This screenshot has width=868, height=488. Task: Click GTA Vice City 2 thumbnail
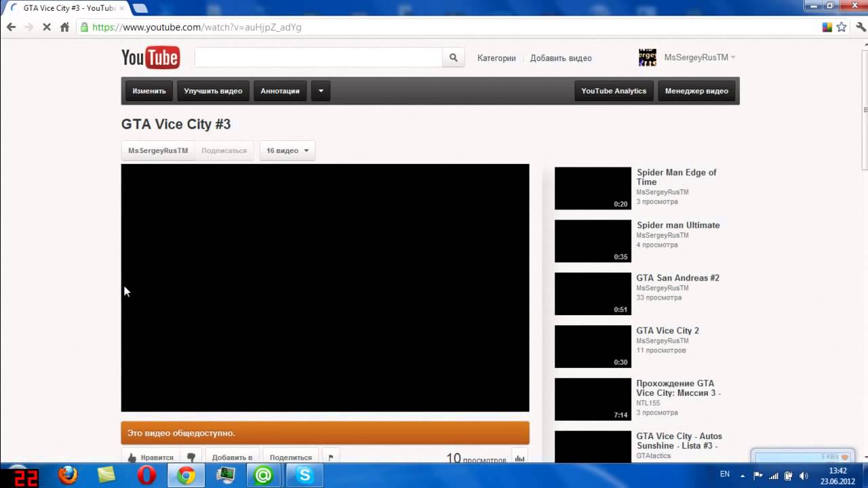coord(593,346)
